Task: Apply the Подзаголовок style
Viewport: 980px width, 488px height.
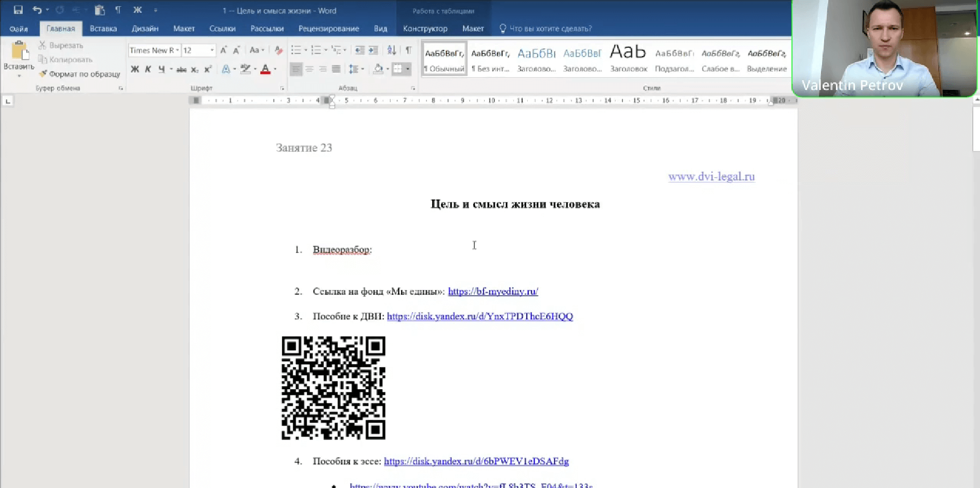Action: [x=674, y=59]
